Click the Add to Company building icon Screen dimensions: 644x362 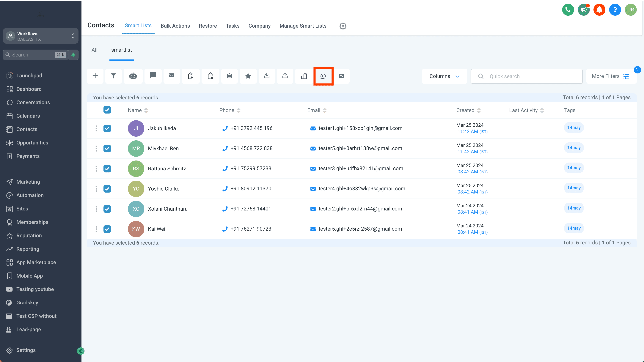click(x=304, y=76)
